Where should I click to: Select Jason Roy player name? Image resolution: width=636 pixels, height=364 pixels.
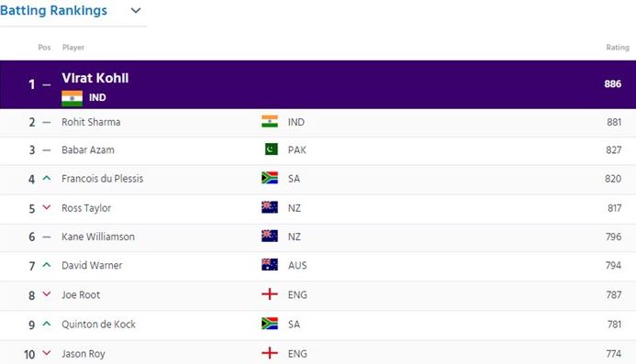tap(84, 354)
